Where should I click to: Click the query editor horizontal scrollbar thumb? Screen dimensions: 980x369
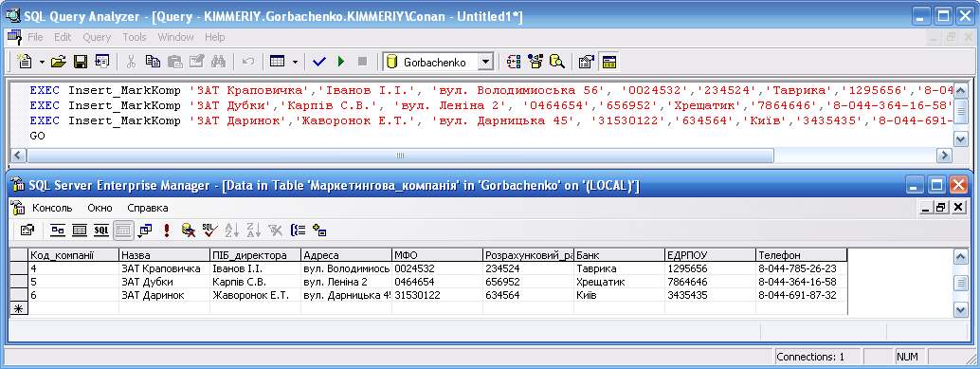[x=400, y=156]
